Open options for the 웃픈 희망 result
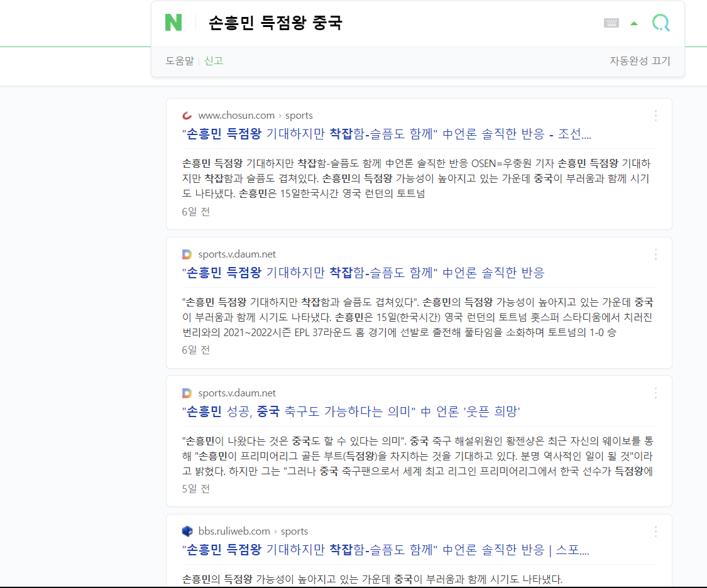The height and width of the screenshot is (588, 707). 655,393
